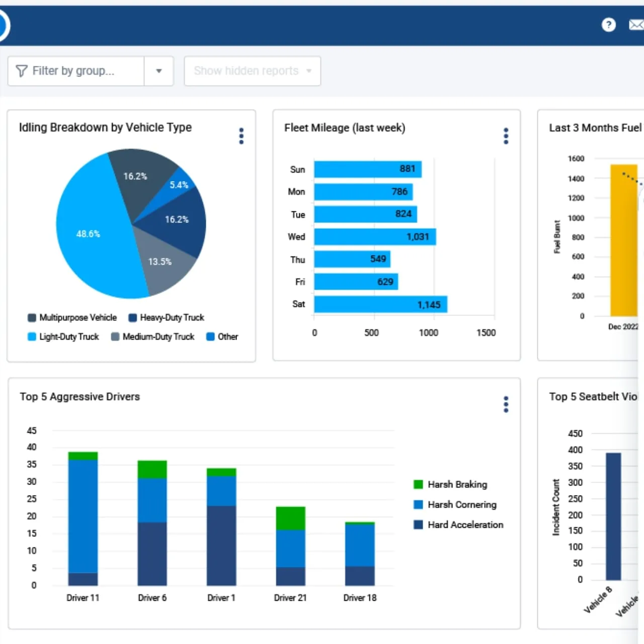Image resolution: width=644 pixels, height=644 pixels.
Task: Open the Show hidden reports dropdown
Action: pyautogui.click(x=252, y=70)
